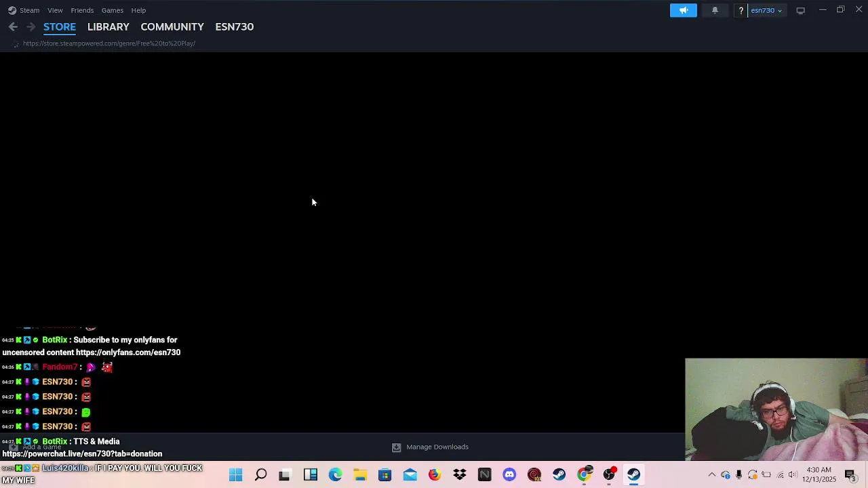Open taskbar Search magnifier

[x=260, y=475]
